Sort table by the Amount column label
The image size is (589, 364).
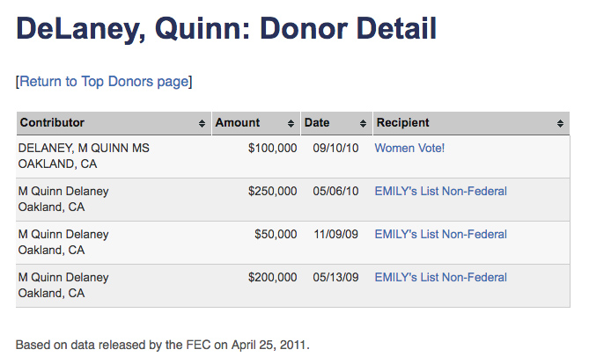238,123
